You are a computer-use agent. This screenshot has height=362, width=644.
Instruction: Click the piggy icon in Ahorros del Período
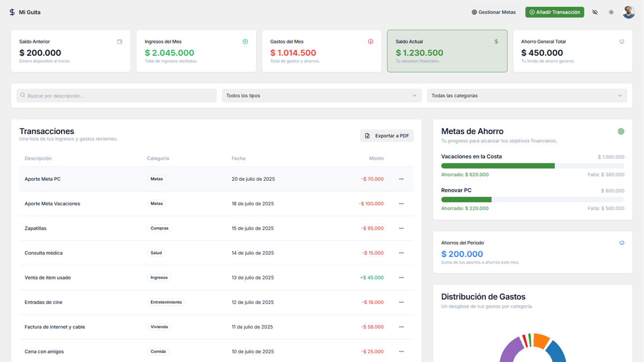pos(621,243)
